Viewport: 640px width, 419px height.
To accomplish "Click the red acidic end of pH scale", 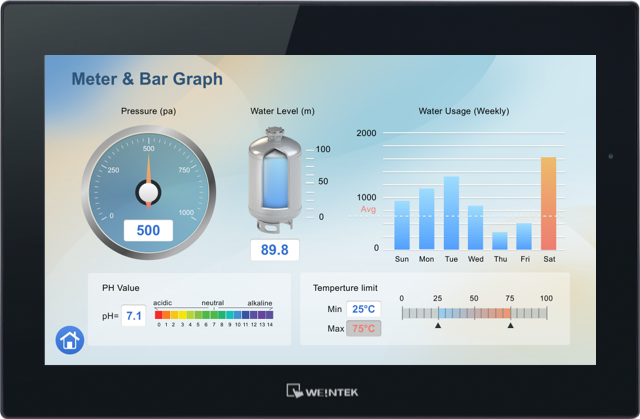I will click(160, 314).
